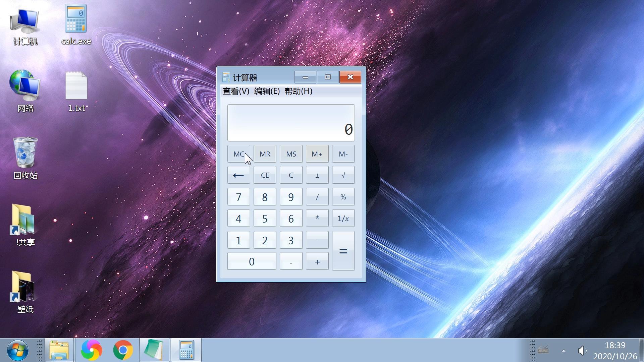The image size is (644, 362).
Task: Click the calculator result display field
Action: click(x=291, y=123)
